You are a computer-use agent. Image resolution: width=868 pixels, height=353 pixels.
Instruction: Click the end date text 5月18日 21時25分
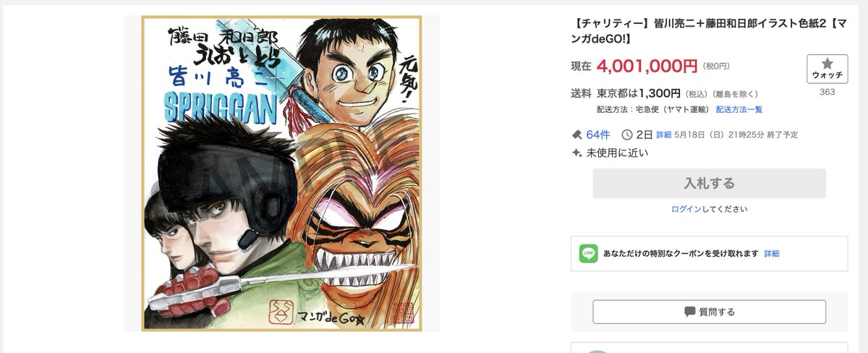736,135
